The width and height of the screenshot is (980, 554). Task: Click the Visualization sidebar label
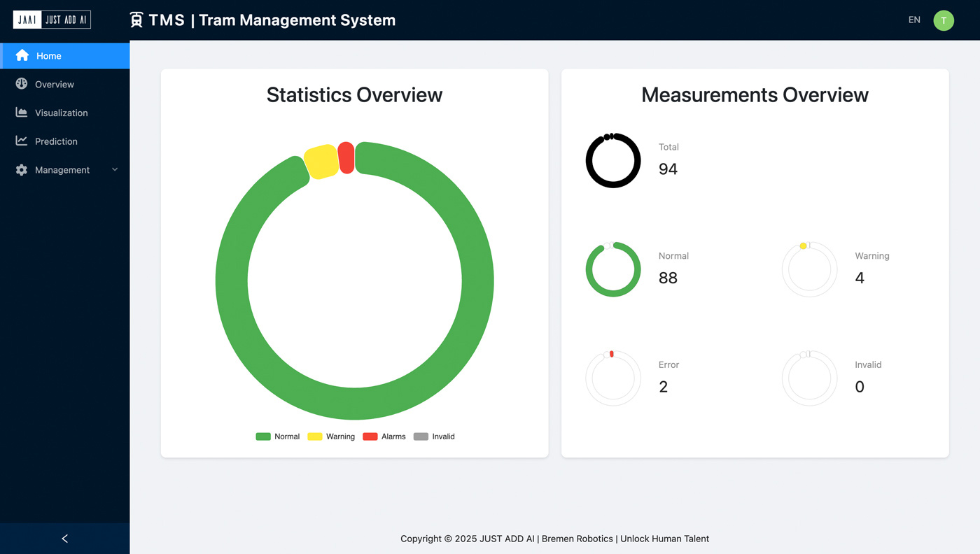(62, 113)
